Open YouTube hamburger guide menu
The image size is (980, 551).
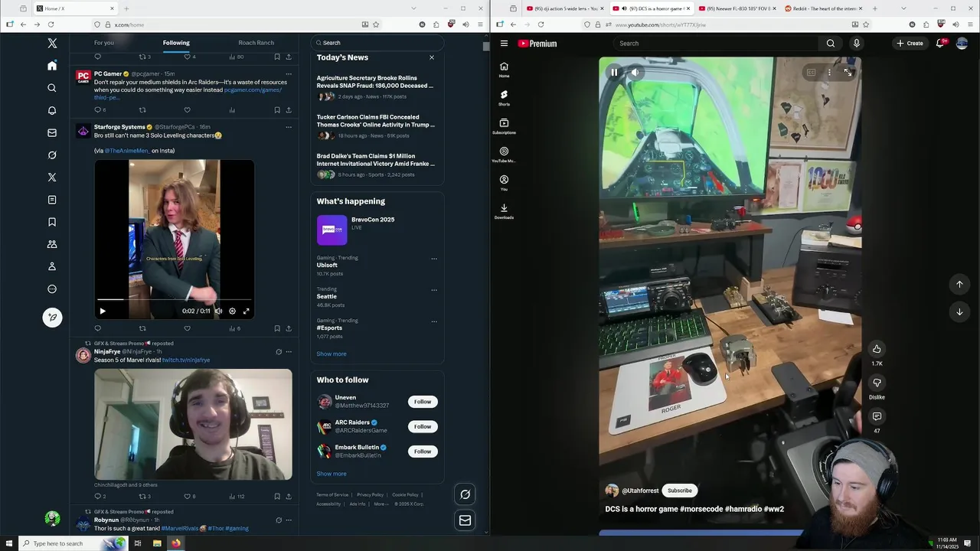point(504,44)
